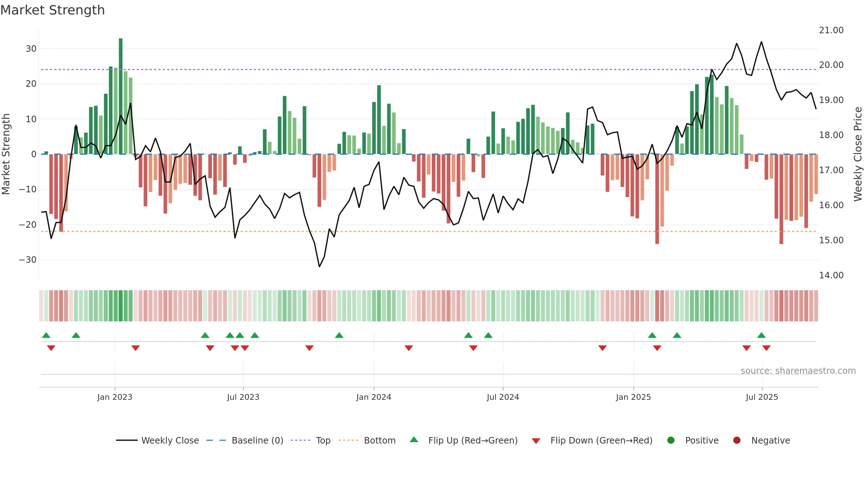Click the Jan 2023 x-axis label
The height and width of the screenshot is (488, 868).
[x=115, y=397]
